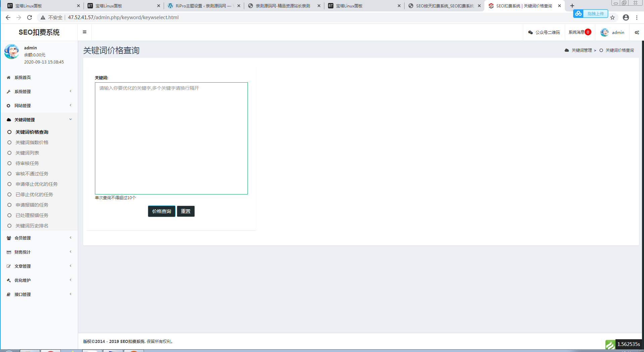Open Chrome three-dot menu
The image size is (644, 352).
pyautogui.click(x=637, y=17)
